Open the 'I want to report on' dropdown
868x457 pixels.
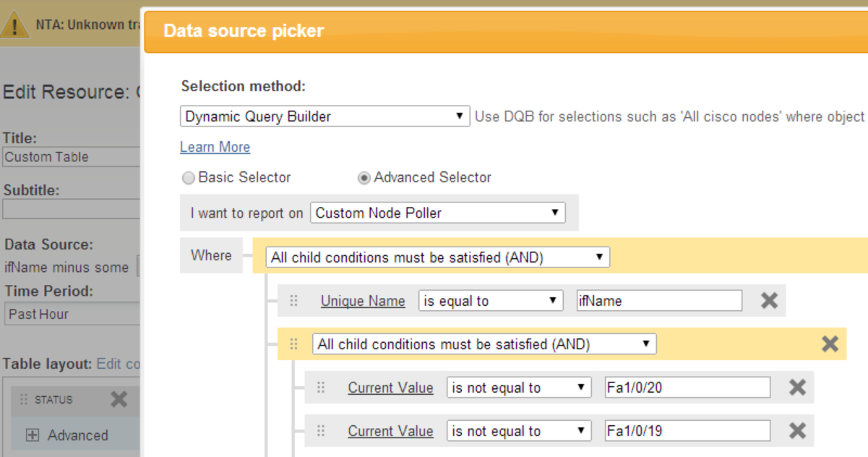(438, 213)
